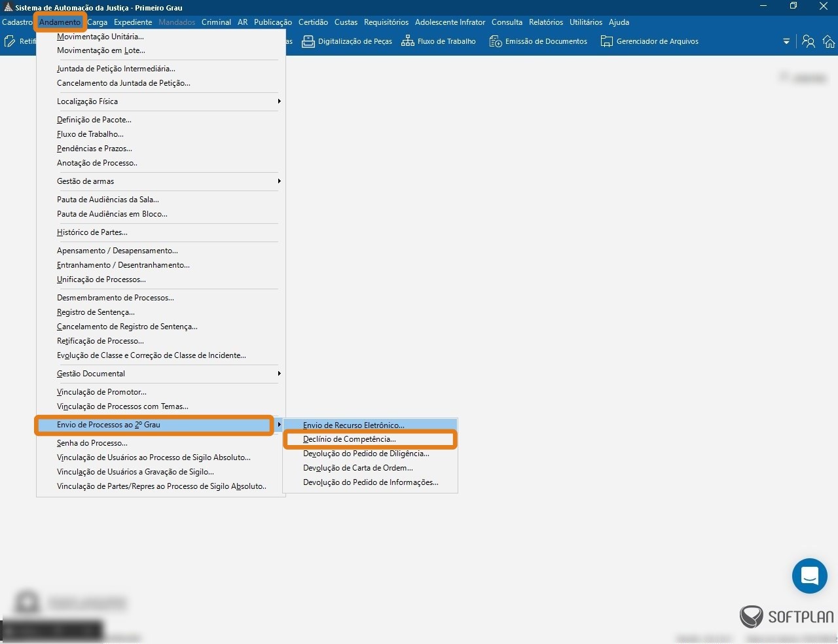Viewport: 838px width, 644px height.
Task: Choose Declínio de Competência submenu item
Action: (x=370, y=439)
